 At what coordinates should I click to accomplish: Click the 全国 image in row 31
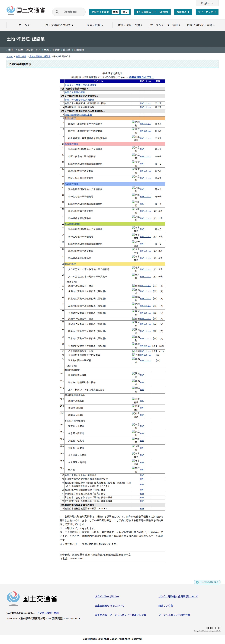136,286
